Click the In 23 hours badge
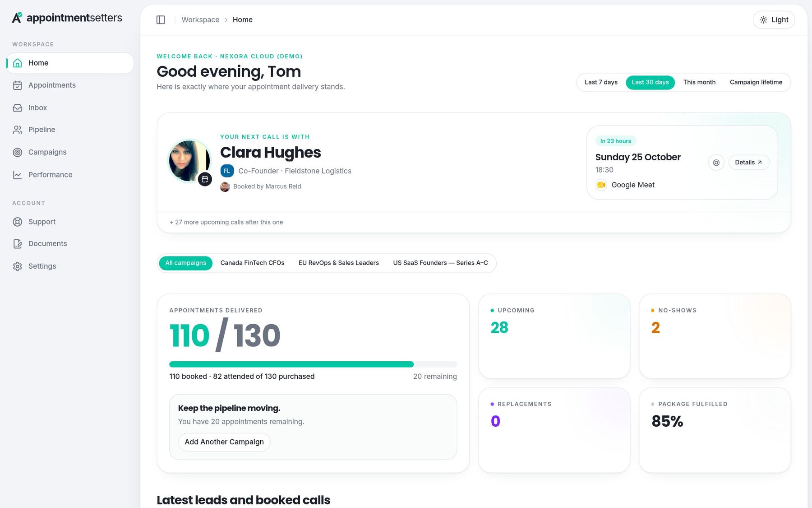Image resolution: width=812 pixels, height=508 pixels. pyautogui.click(x=616, y=141)
